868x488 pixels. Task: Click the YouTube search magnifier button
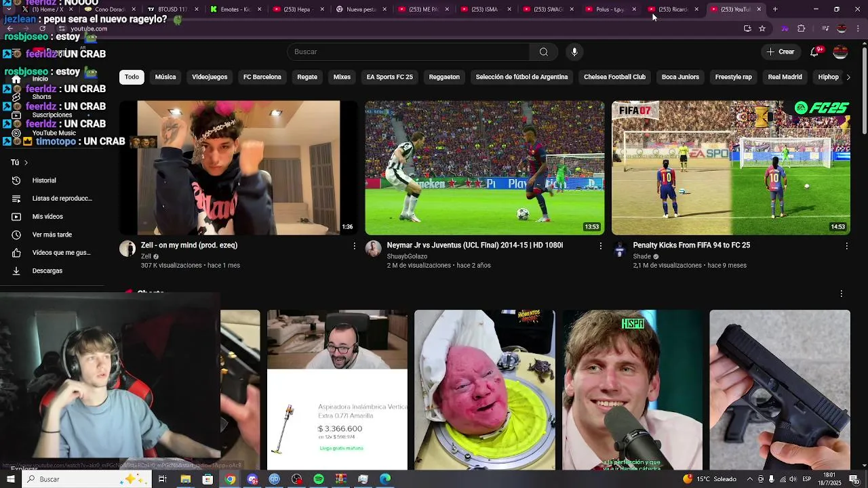543,52
